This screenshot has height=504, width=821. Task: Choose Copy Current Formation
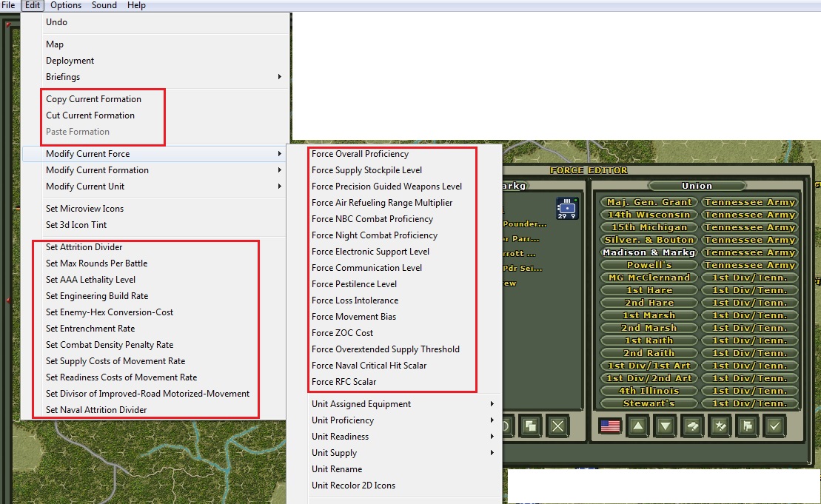[93, 99]
